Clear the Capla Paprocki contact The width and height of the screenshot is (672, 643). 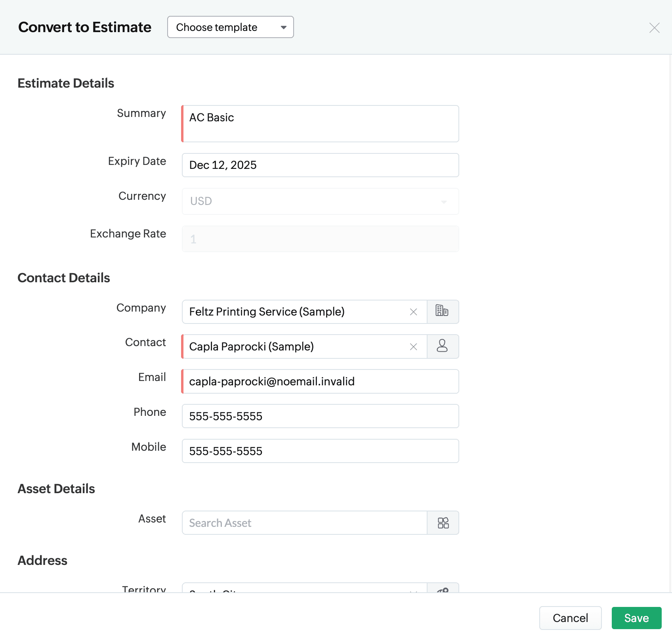(413, 347)
